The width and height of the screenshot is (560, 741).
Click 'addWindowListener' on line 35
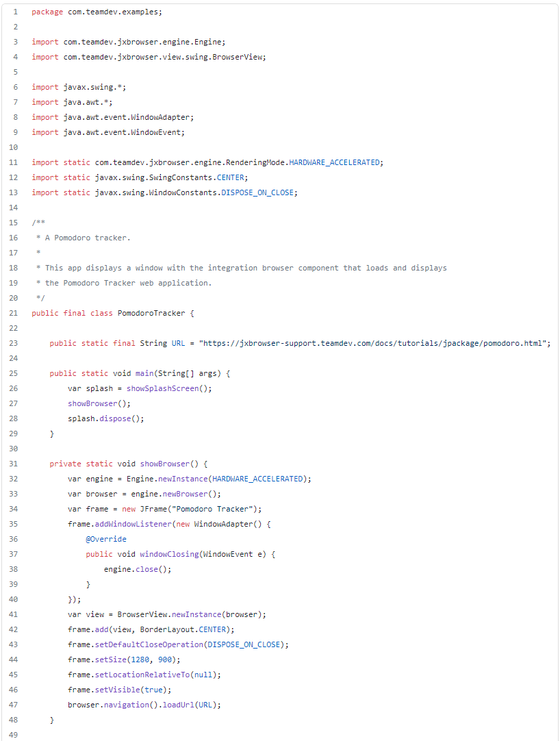[133, 525]
